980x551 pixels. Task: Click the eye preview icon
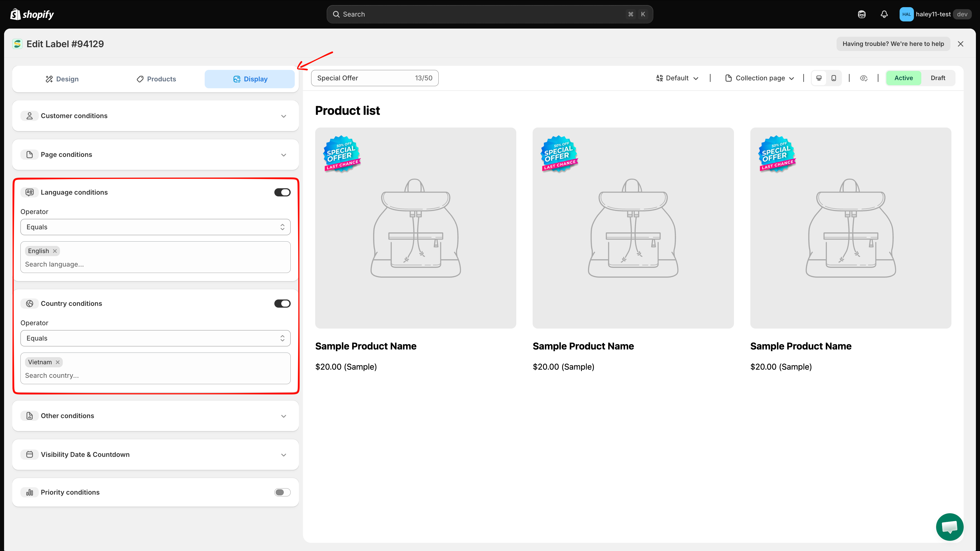pos(864,78)
